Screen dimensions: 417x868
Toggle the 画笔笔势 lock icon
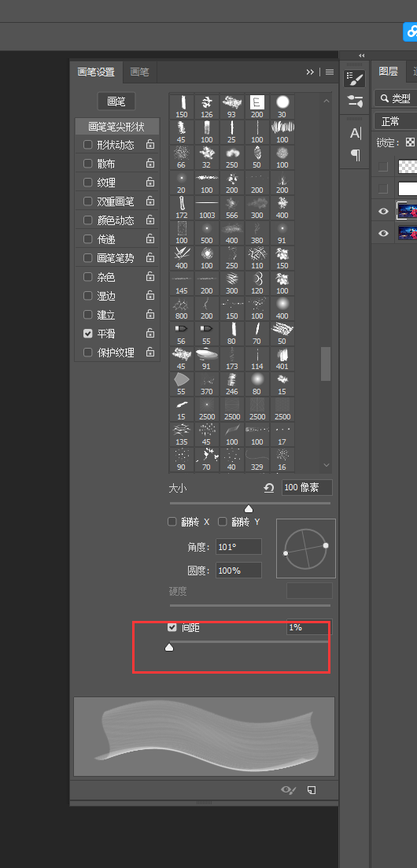pos(150,257)
